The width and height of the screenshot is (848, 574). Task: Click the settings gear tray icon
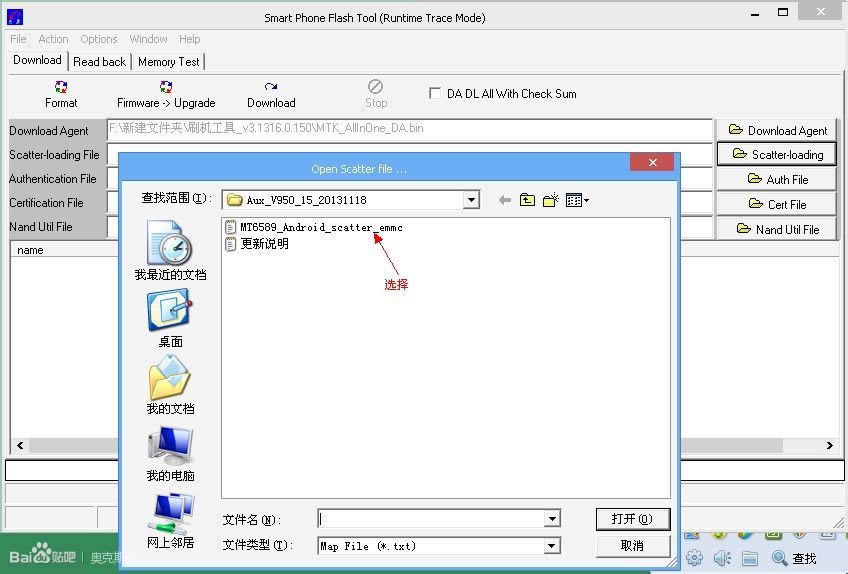694,558
